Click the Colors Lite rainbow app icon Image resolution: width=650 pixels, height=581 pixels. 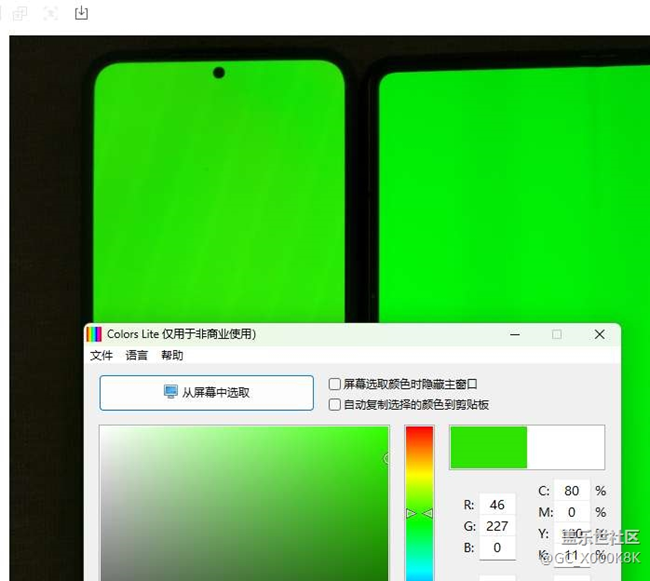coord(94,334)
